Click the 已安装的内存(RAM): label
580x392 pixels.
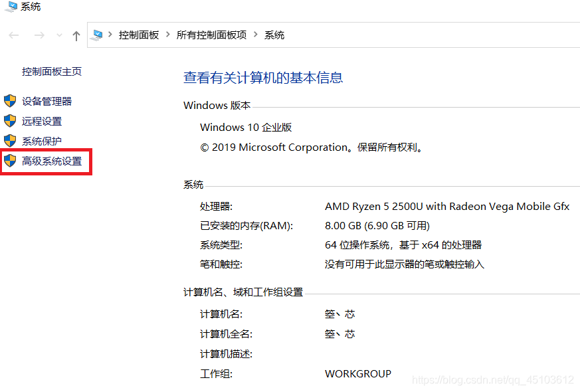click(246, 226)
